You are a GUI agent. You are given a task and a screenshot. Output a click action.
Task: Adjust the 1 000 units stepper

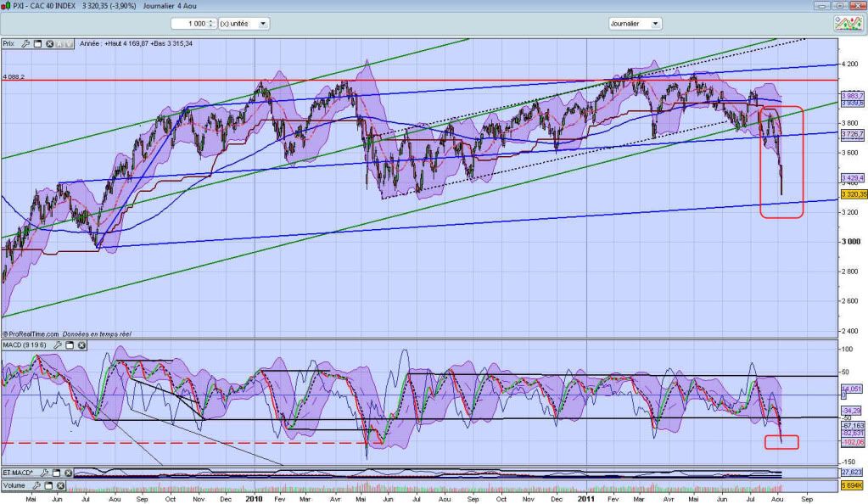211,24
